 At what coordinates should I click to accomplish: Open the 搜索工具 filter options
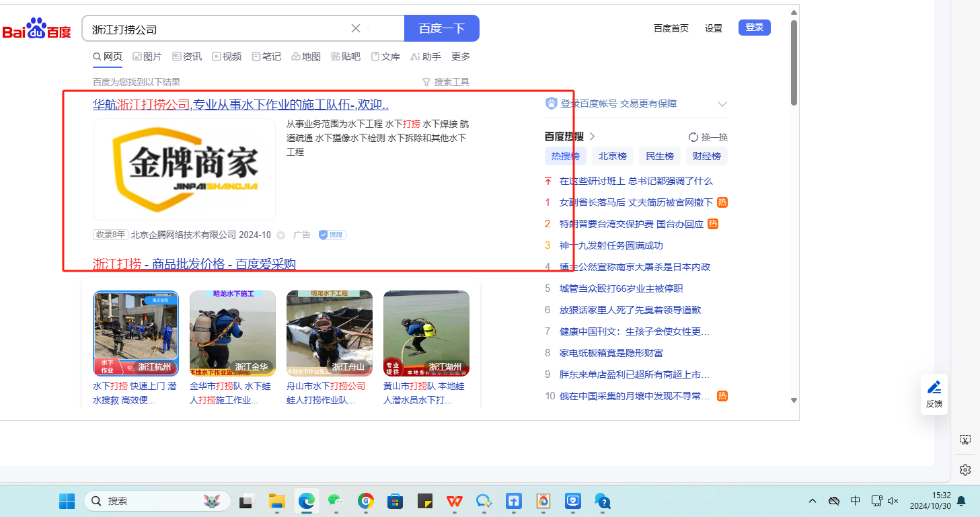click(x=445, y=82)
